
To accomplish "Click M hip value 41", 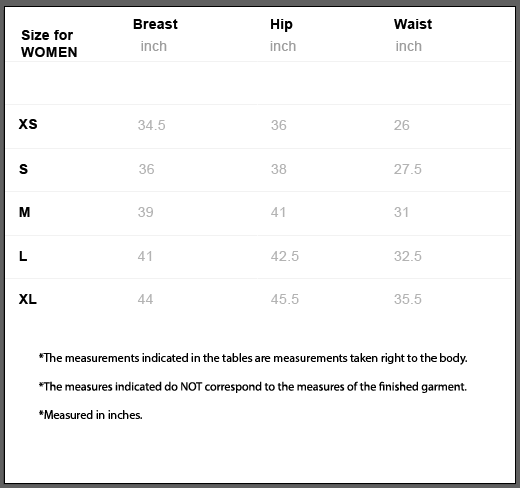I will coord(278,212).
